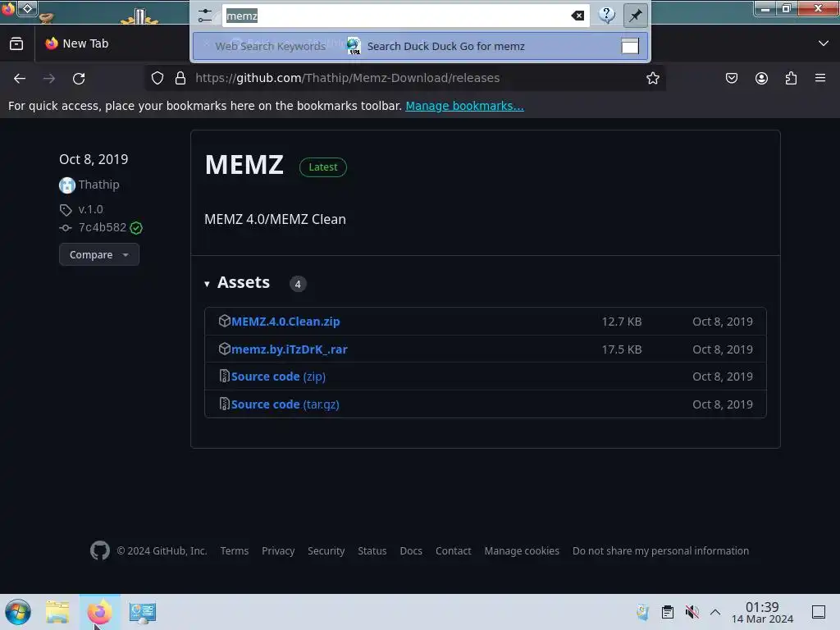The image size is (840, 630).
Task: Open the MEMZ release title
Action: click(244, 164)
